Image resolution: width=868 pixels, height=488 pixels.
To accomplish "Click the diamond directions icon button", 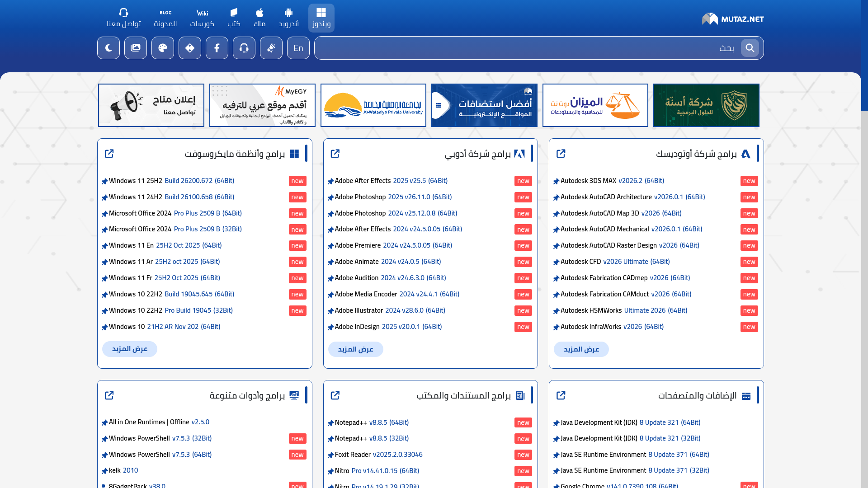I will (x=190, y=48).
